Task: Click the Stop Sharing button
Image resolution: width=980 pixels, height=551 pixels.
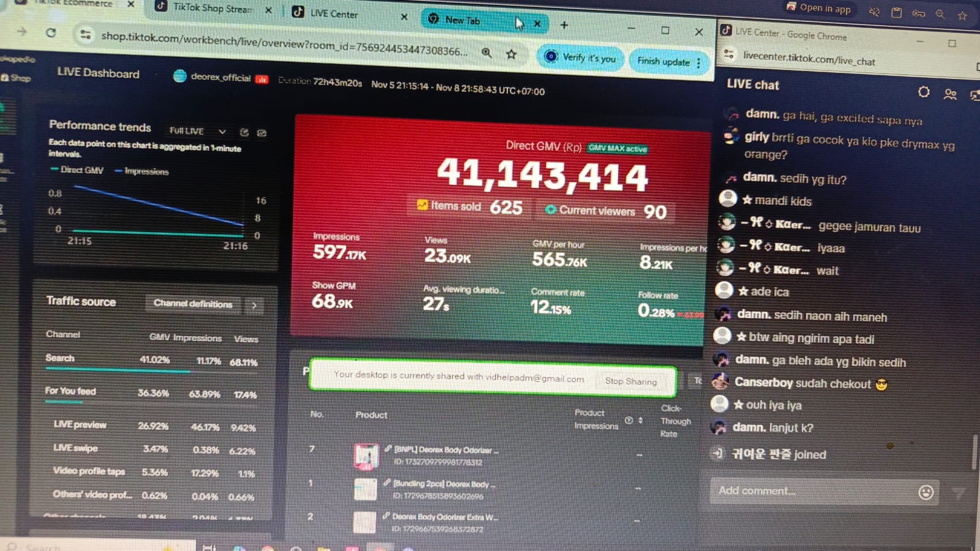Action: pos(631,381)
